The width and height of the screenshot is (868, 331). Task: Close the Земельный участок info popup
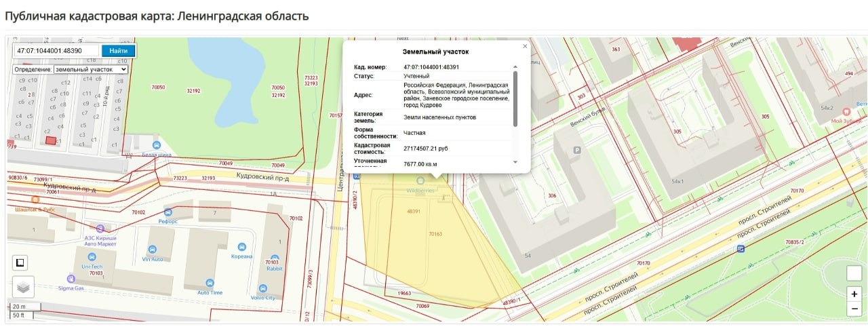[x=524, y=46]
